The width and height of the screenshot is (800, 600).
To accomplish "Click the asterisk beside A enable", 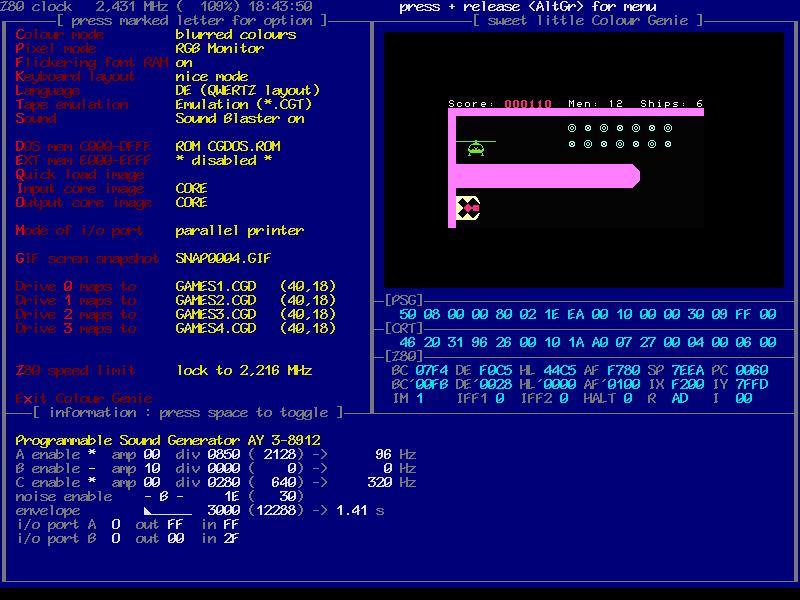I will pos(91,454).
